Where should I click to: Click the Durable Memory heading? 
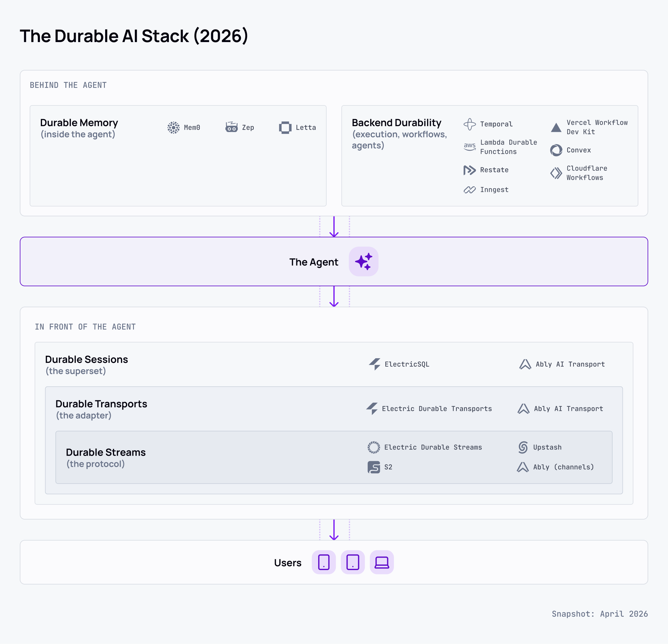tap(79, 122)
